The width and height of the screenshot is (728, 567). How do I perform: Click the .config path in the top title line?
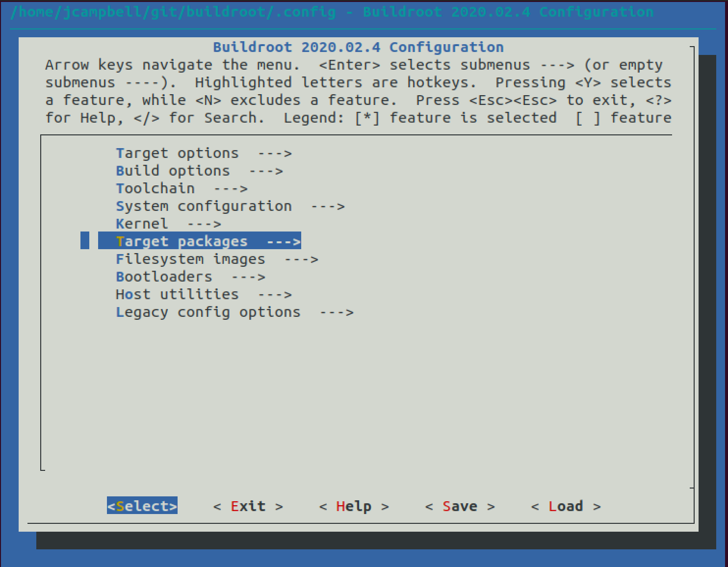[x=173, y=11]
